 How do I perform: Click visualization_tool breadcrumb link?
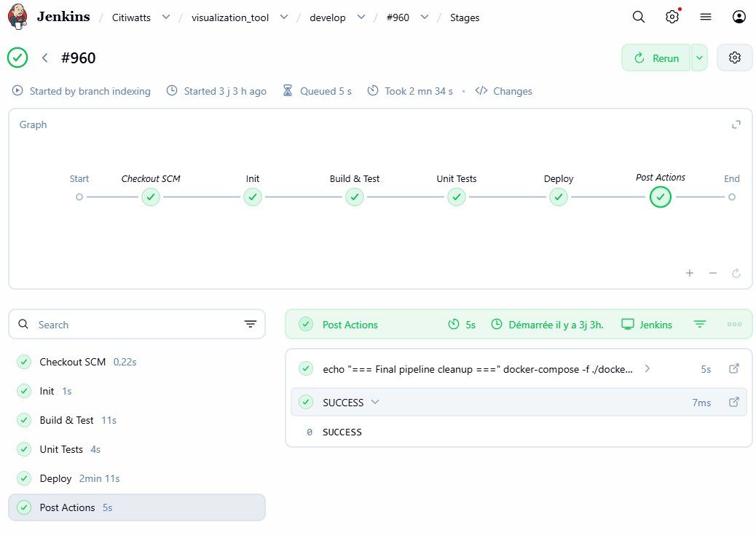point(230,18)
